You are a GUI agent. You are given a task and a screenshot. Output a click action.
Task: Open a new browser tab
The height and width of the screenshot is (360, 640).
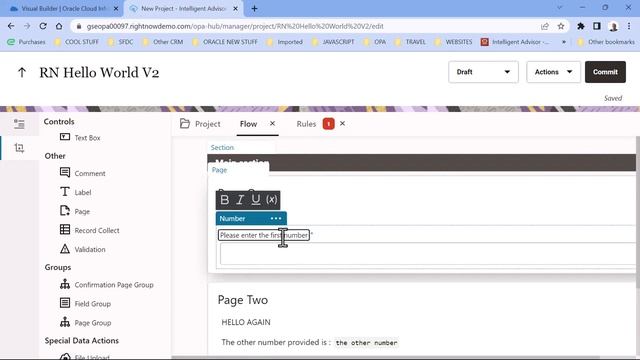pyautogui.click(x=254, y=9)
